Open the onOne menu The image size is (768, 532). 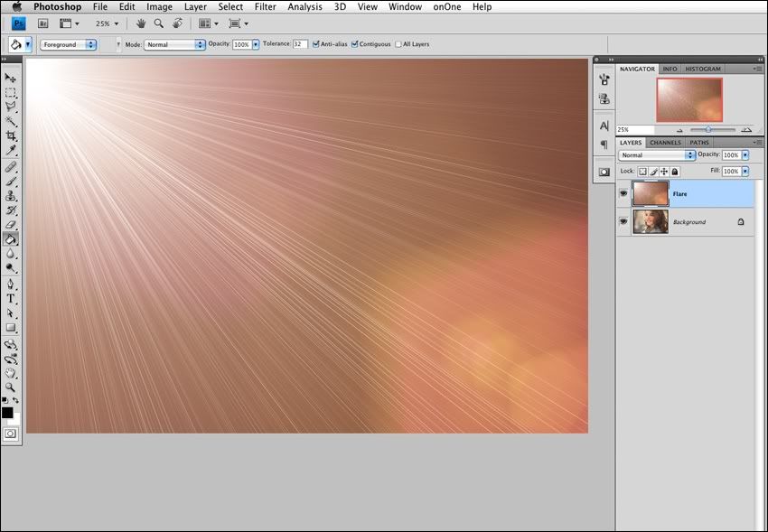(x=446, y=7)
